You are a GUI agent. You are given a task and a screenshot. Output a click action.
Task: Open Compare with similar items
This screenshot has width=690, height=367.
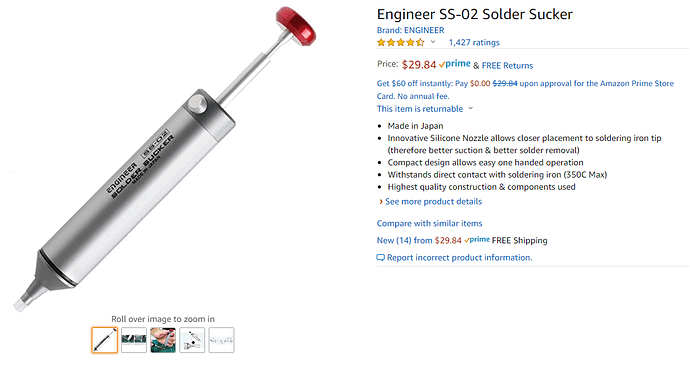429,223
